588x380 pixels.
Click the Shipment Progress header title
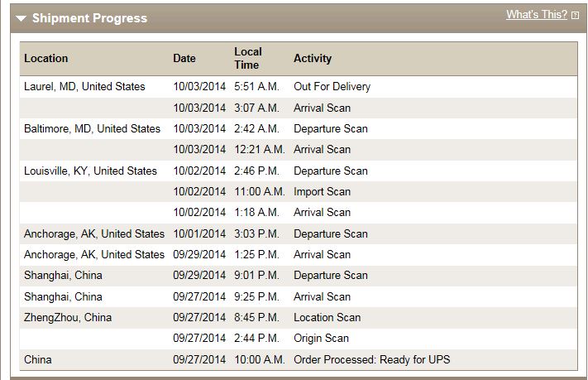coord(89,18)
